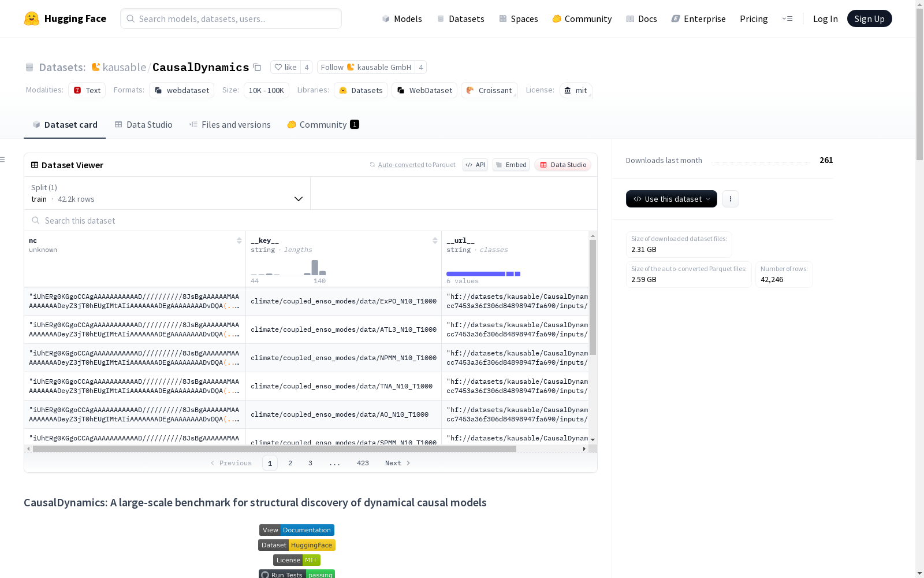This screenshot has height=578, width=924.
Task: Click the Hugging Face logo icon
Action: pos(32,18)
